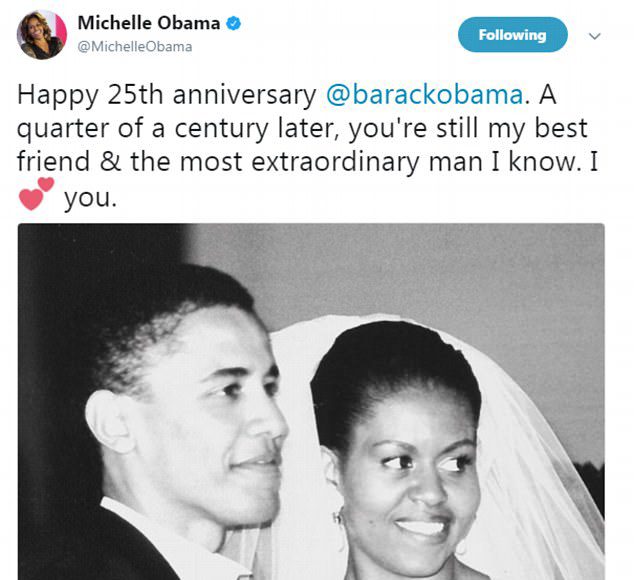This screenshot has width=634, height=580.
Task: Open the @MichelleObama handle
Action: coord(135,47)
